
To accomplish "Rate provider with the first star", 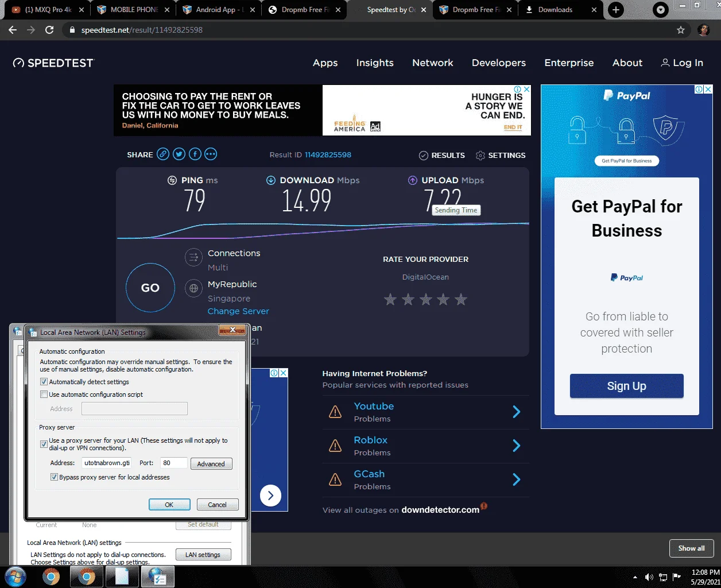I will click(390, 299).
